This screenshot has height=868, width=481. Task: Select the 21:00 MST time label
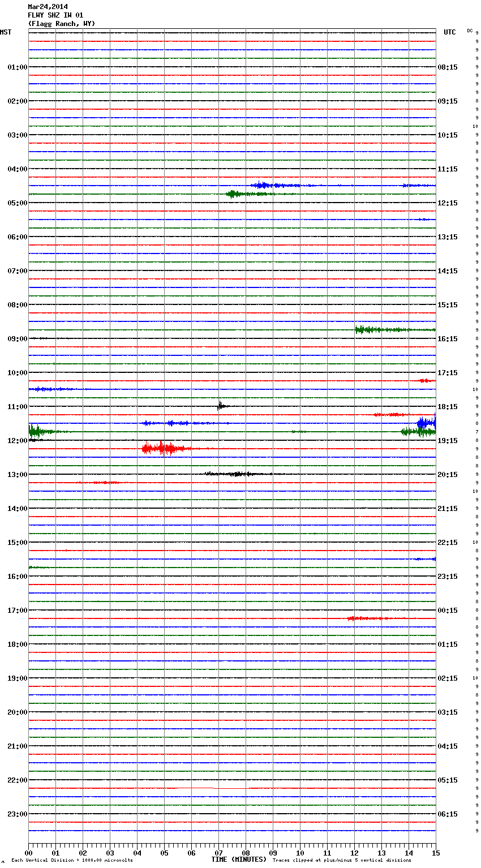pyautogui.click(x=18, y=746)
